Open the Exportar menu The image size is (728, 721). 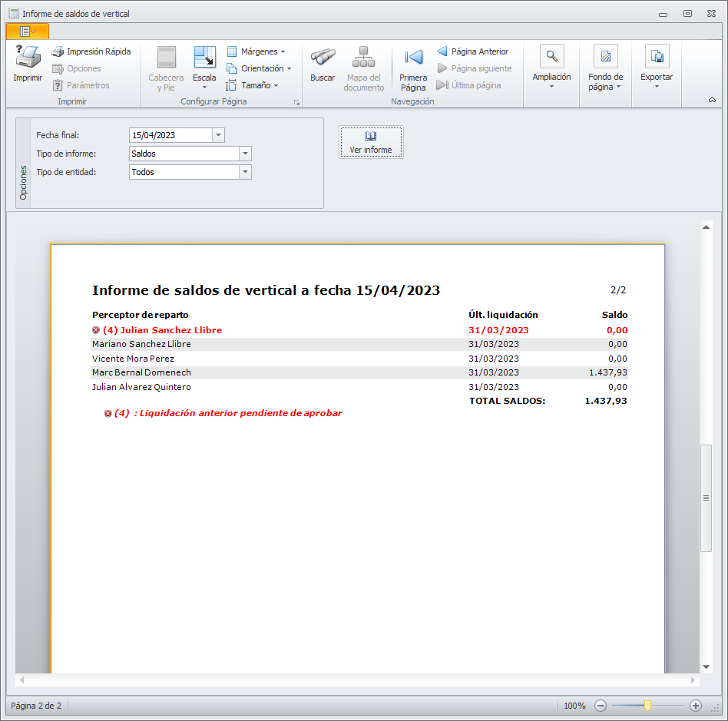(x=657, y=67)
